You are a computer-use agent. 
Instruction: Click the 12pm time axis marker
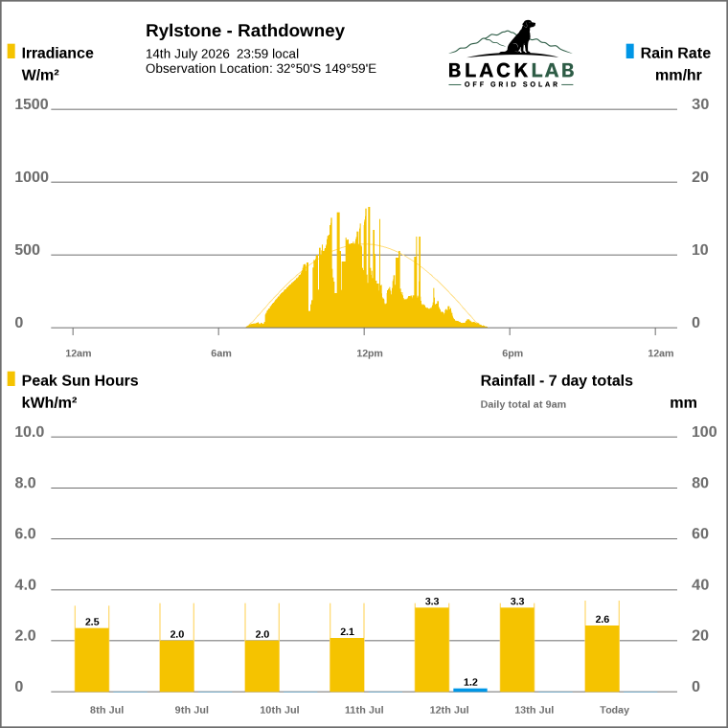click(370, 353)
